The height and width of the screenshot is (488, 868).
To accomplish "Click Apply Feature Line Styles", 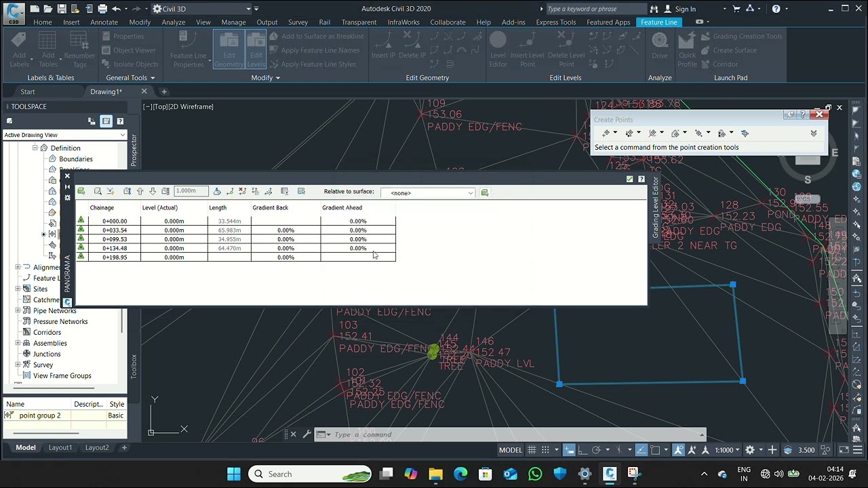I will click(x=313, y=64).
